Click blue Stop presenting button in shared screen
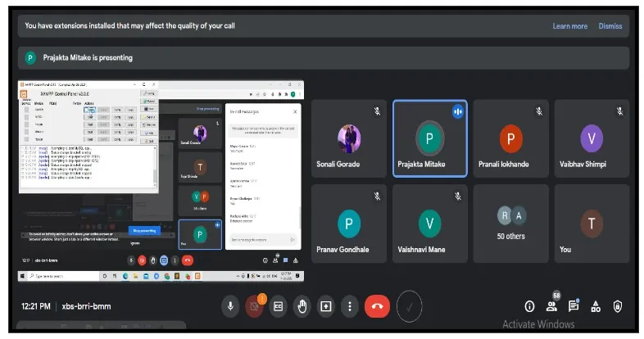The width and height of the screenshot is (644, 339). coord(144,231)
